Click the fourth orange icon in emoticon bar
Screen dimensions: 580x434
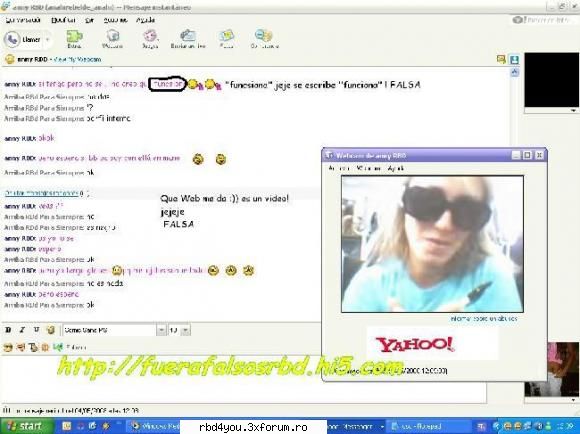point(45,347)
